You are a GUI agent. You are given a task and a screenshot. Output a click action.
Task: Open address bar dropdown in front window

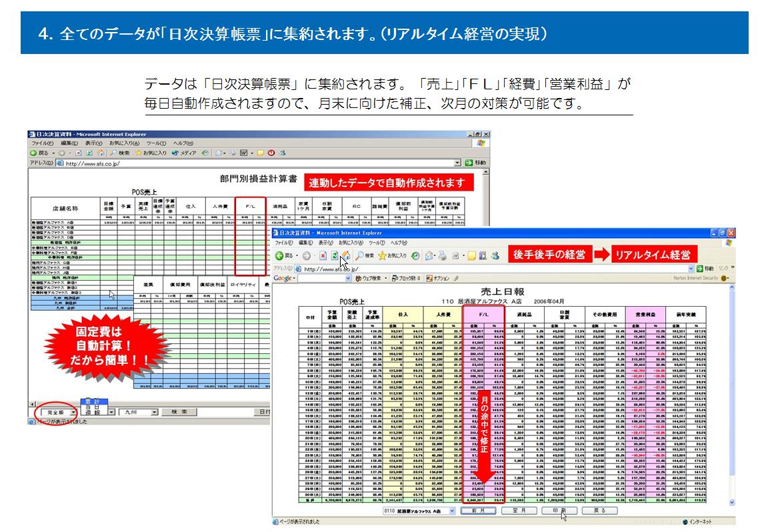click(x=691, y=269)
